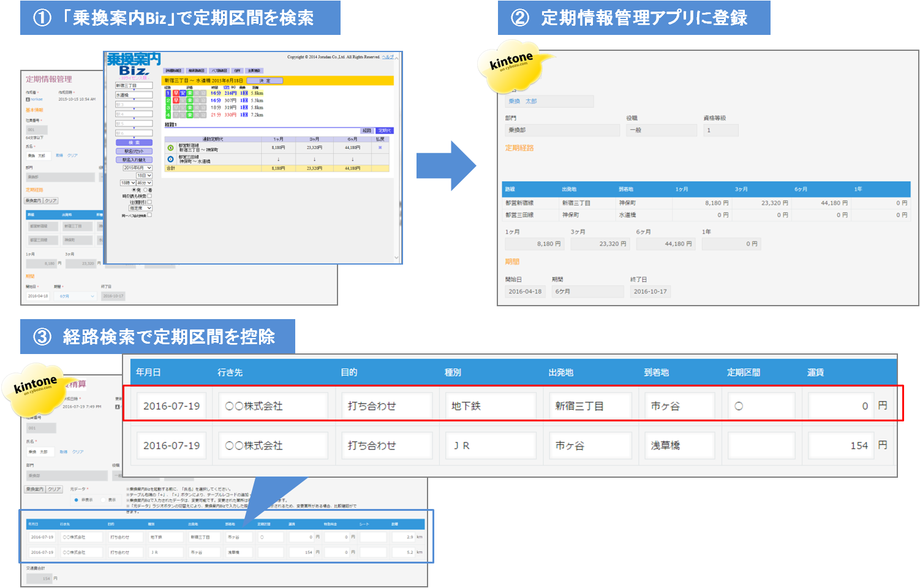Click the ○ 定期区間 field in enlarged table
This screenshot has height=588, width=920.
coord(761,405)
